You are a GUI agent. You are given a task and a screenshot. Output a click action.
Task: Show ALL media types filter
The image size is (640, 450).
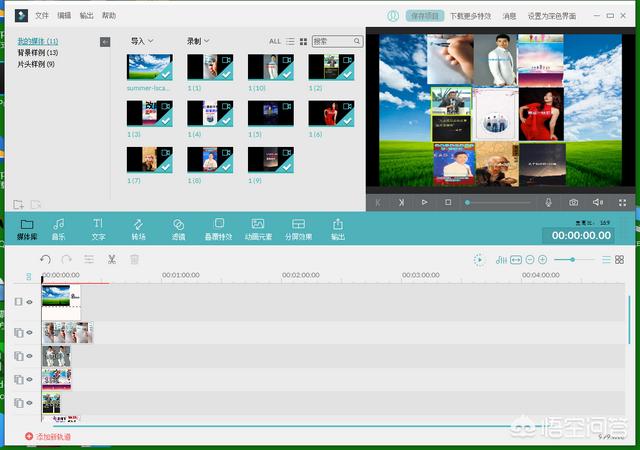275,41
